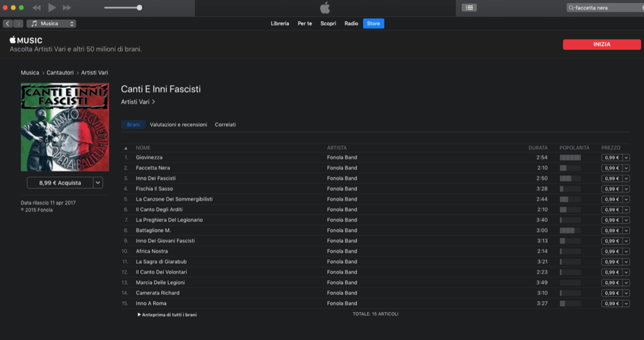Select the Valutazioni e recensioni tab
The width and height of the screenshot is (644, 340).
click(x=178, y=125)
